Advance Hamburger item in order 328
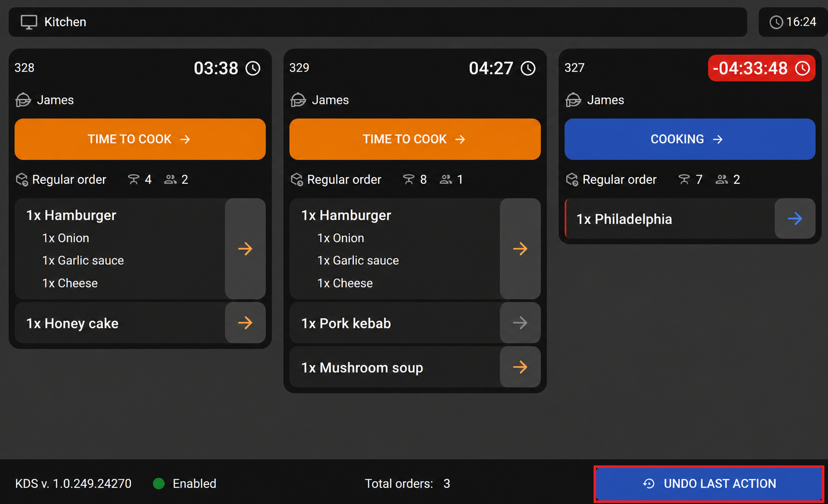Viewport: 828px width, 504px height. point(245,249)
